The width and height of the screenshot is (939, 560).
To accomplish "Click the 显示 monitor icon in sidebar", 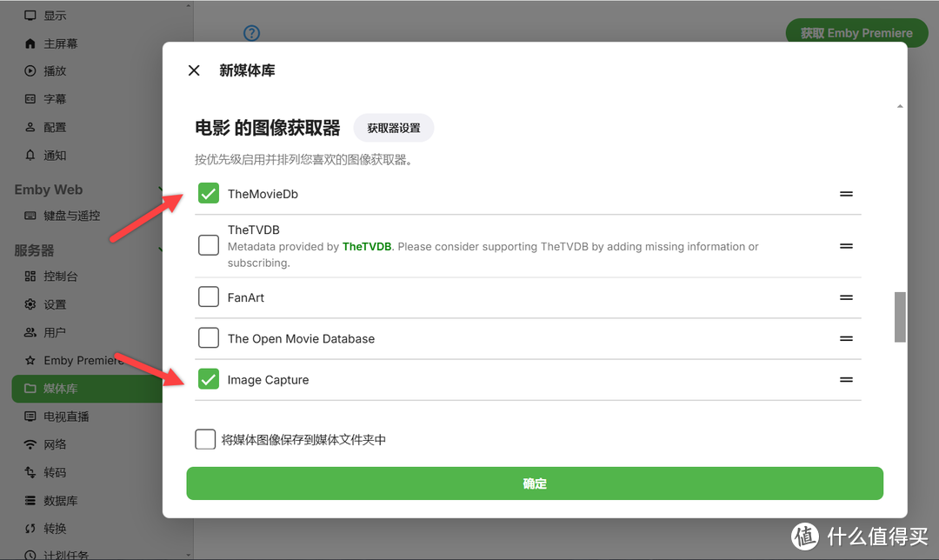I will (30, 16).
